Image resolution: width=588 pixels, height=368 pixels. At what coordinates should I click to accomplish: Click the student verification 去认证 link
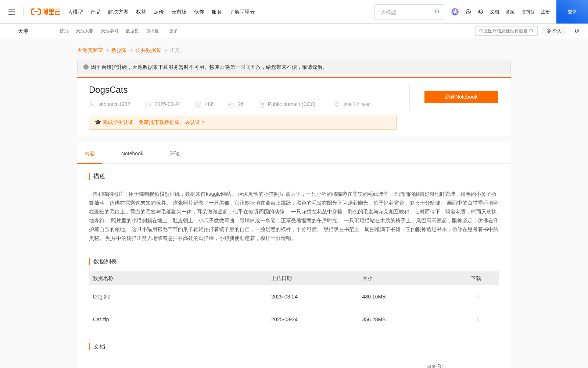coord(195,122)
